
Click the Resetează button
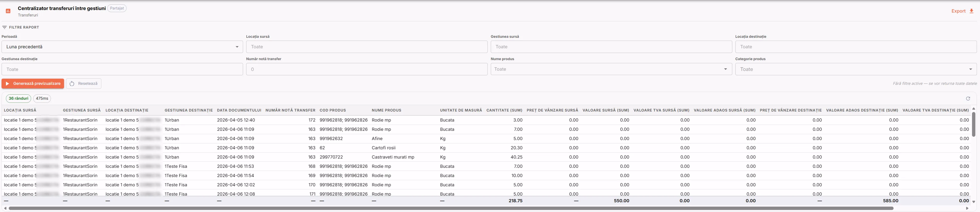coord(84,84)
